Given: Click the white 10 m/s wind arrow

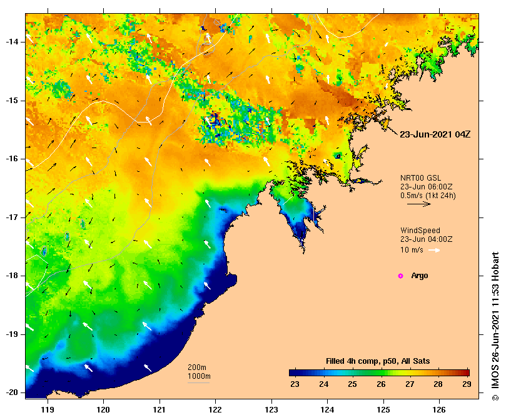Looking at the screenshot, I should click(434, 250).
